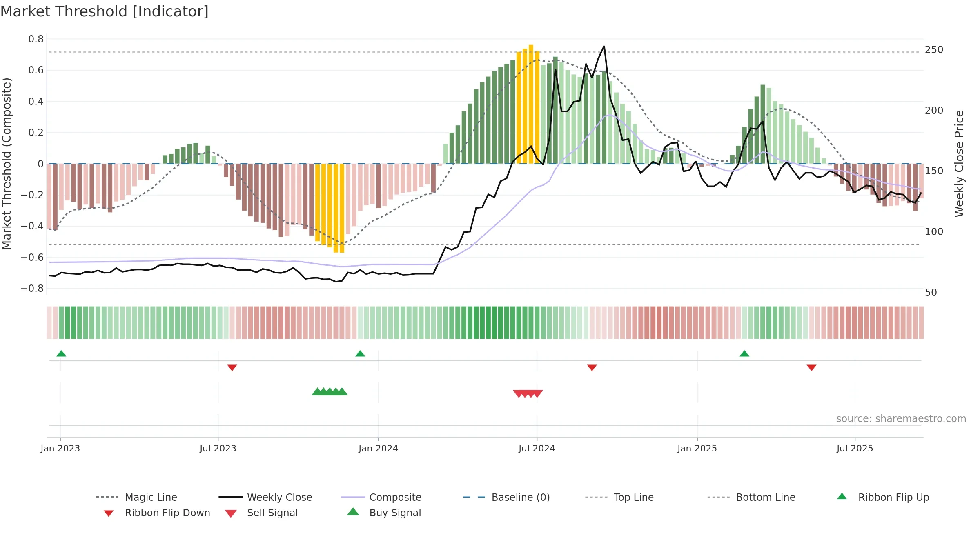Click the green Ribbon Flip Up marker before Jan 2024
980x551 pixels.
pyautogui.click(x=360, y=353)
